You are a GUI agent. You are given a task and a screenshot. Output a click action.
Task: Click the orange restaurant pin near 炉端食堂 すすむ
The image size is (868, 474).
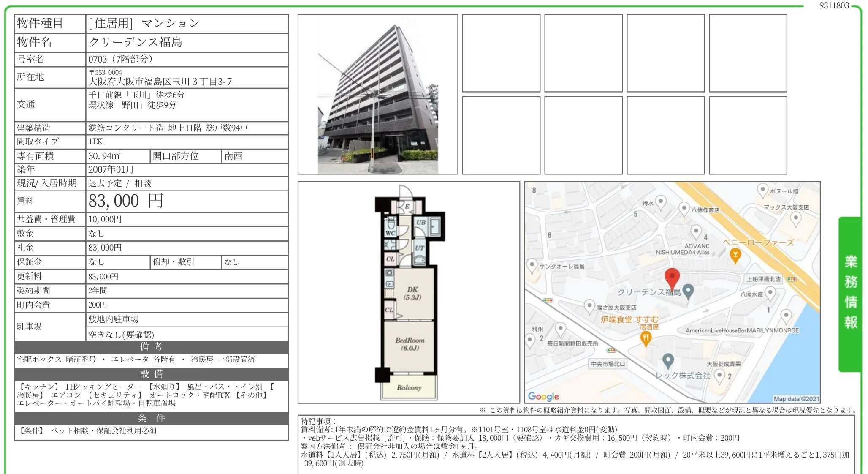point(646,338)
